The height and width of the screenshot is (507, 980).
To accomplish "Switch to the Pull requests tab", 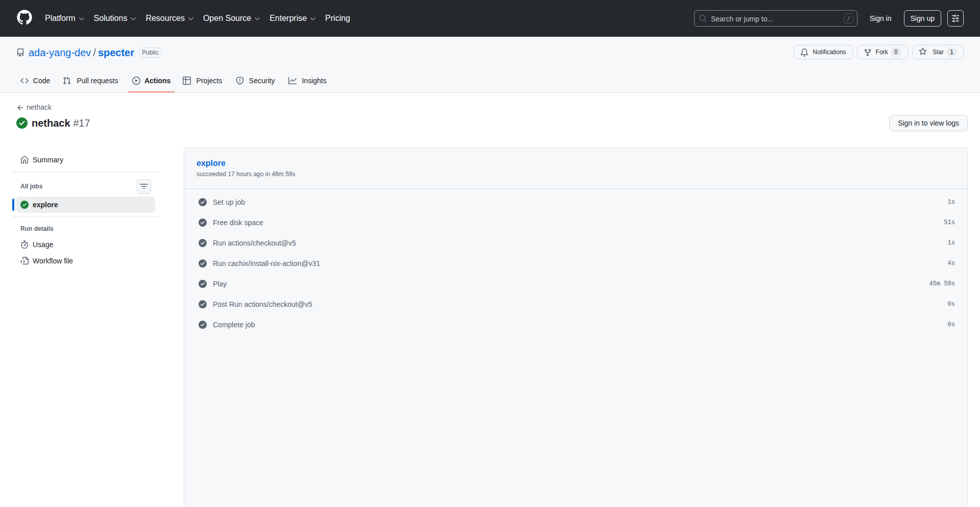I will [90, 80].
